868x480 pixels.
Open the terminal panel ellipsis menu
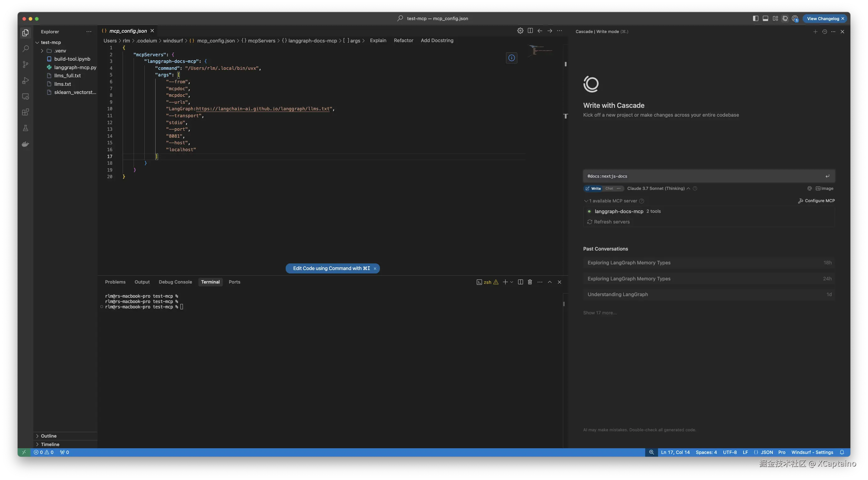click(540, 282)
